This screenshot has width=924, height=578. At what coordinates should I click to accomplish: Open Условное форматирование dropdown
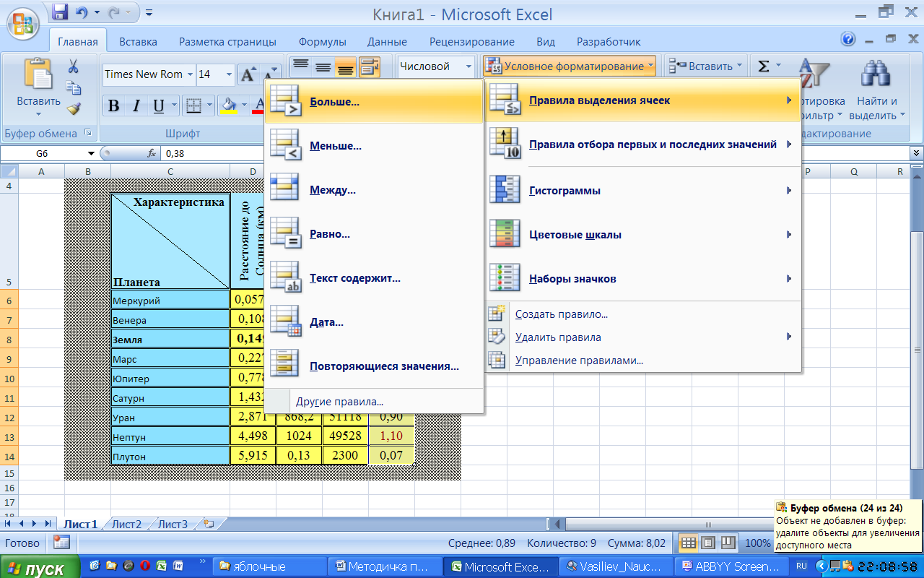570,66
